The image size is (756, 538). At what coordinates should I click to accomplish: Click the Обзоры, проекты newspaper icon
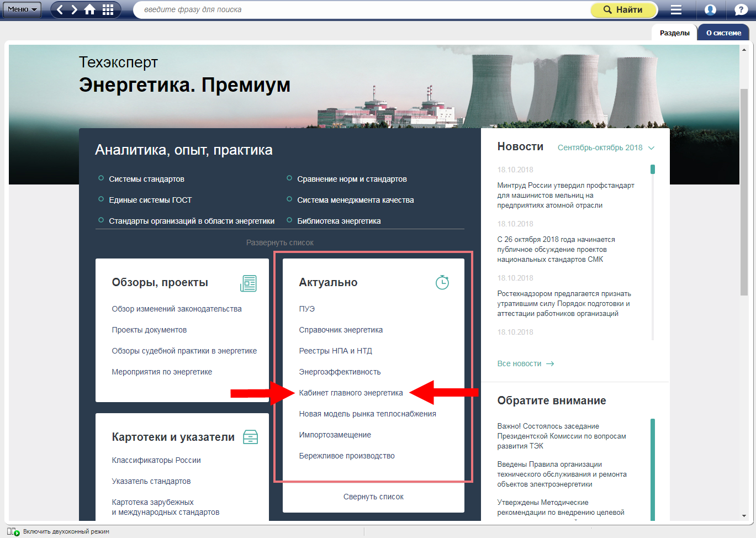click(x=249, y=283)
